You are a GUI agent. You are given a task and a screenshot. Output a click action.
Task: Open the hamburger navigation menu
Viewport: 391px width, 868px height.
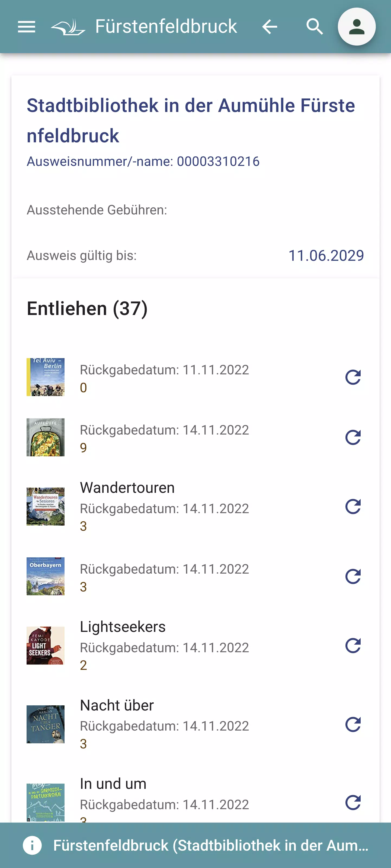(x=26, y=27)
